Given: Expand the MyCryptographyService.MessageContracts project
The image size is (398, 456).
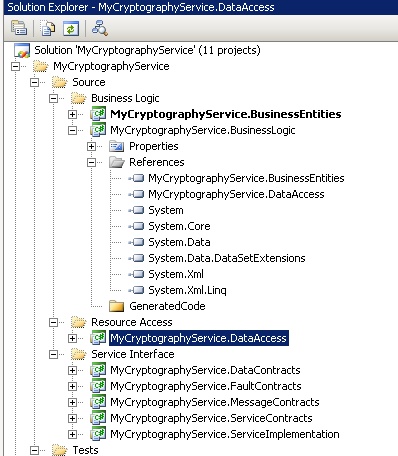Looking at the screenshot, I should pyautogui.click(x=72, y=402).
